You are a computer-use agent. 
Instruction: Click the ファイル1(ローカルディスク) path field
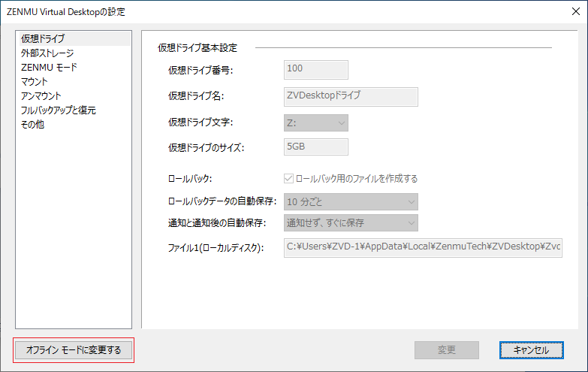(x=423, y=248)
